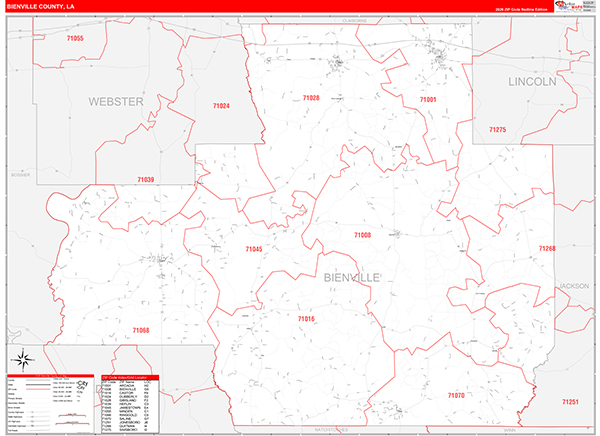Select the 71016 ZIP code label
This screenshot has width=600, height=436.
coord(306,319)
